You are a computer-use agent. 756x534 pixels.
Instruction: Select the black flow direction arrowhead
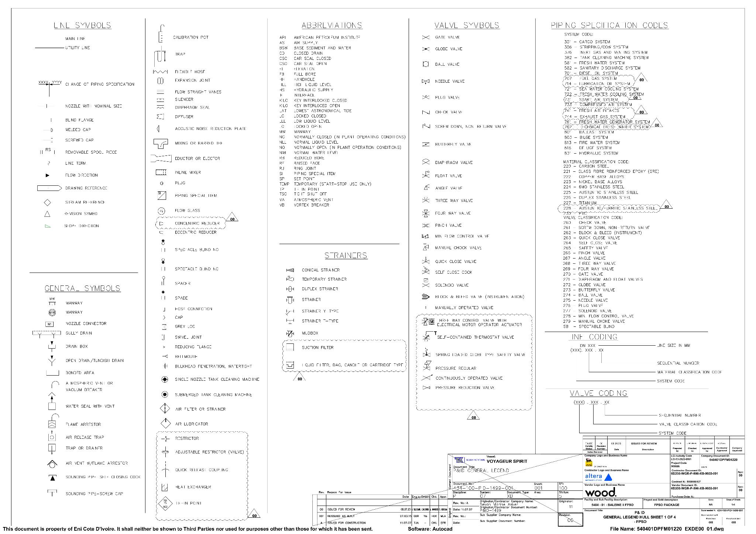coord(47,175)
